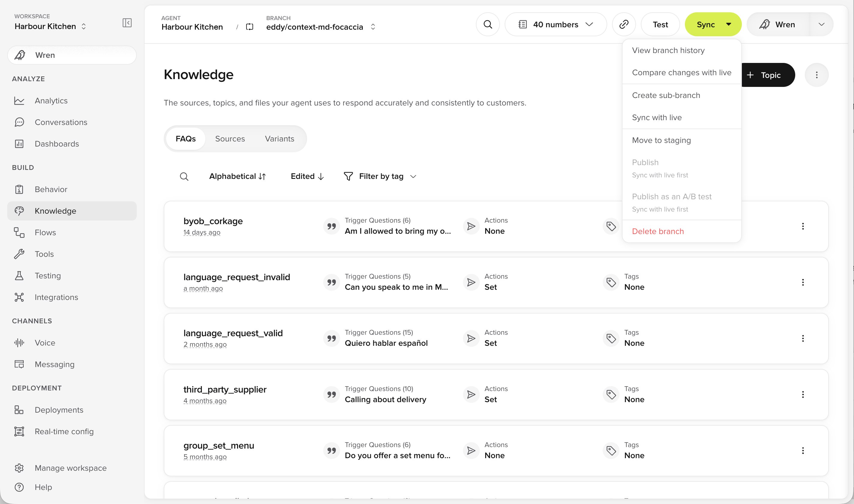
Task: Open the language_request_invalid topic
Action: click(x=237, y=277)
